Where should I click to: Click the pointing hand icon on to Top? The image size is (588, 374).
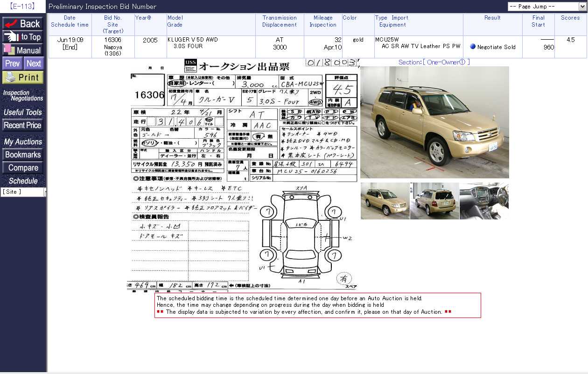pos(11,37)
